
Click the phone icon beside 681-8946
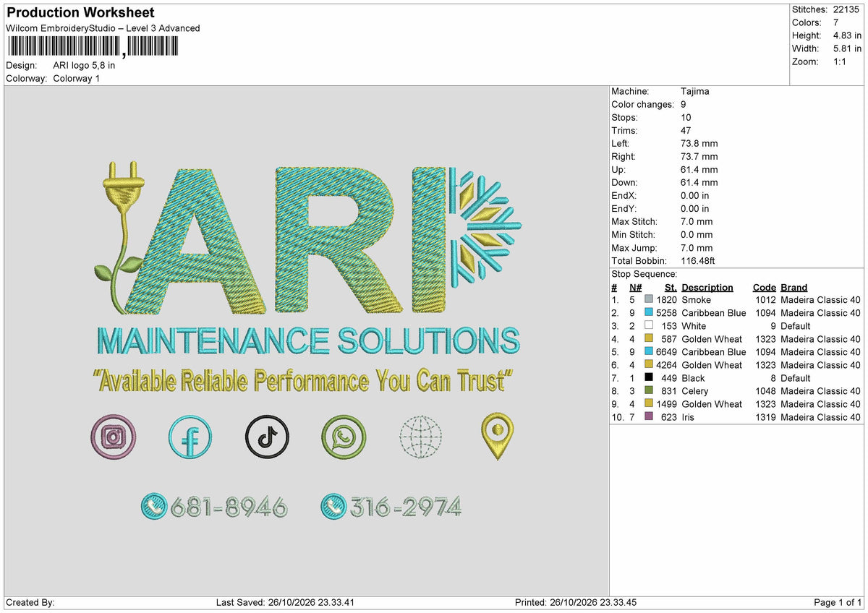154,506
